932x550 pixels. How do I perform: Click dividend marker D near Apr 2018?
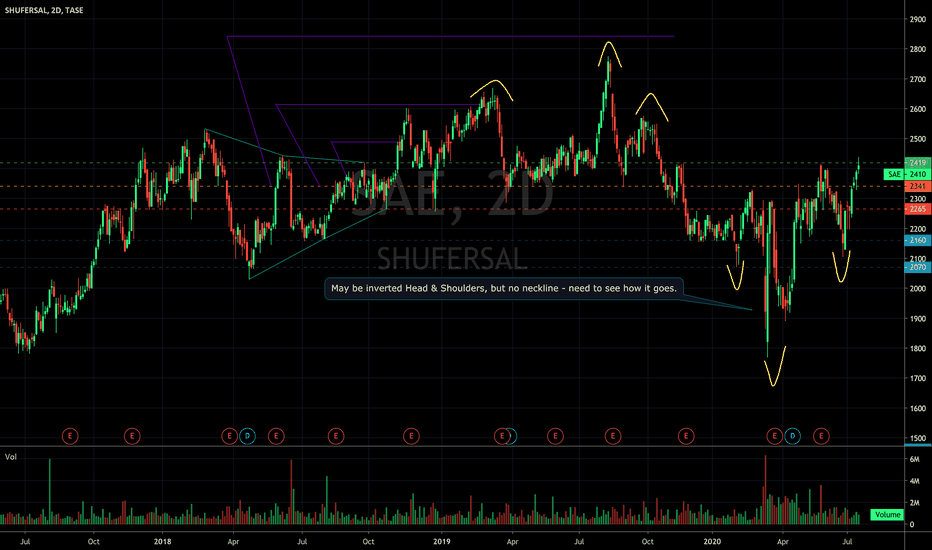coord(247,436)
